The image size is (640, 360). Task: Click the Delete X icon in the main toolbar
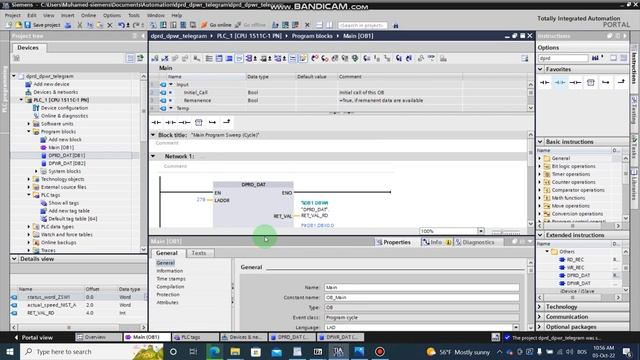110,25
